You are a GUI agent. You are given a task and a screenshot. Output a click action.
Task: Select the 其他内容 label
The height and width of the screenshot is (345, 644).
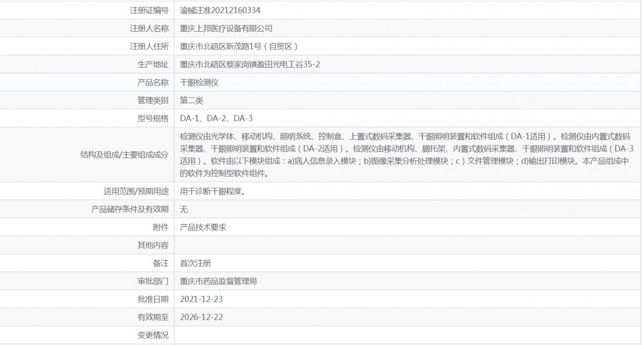[153, 245]
